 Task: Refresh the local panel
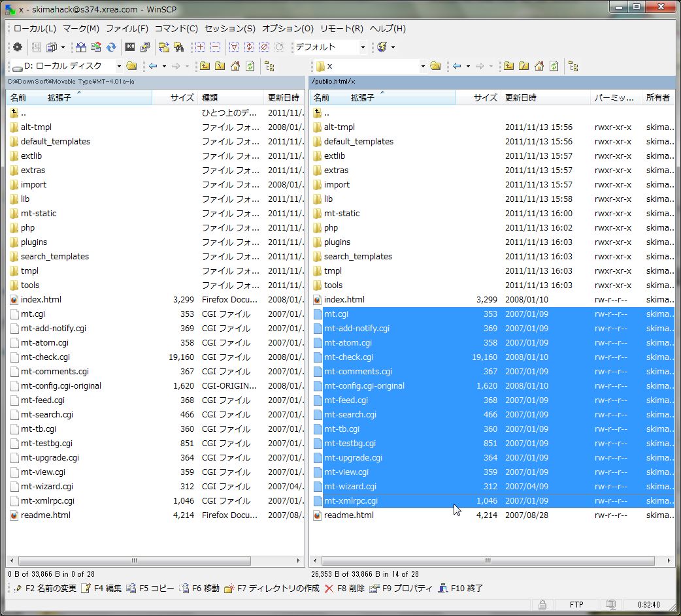click(x=250, y=66)
